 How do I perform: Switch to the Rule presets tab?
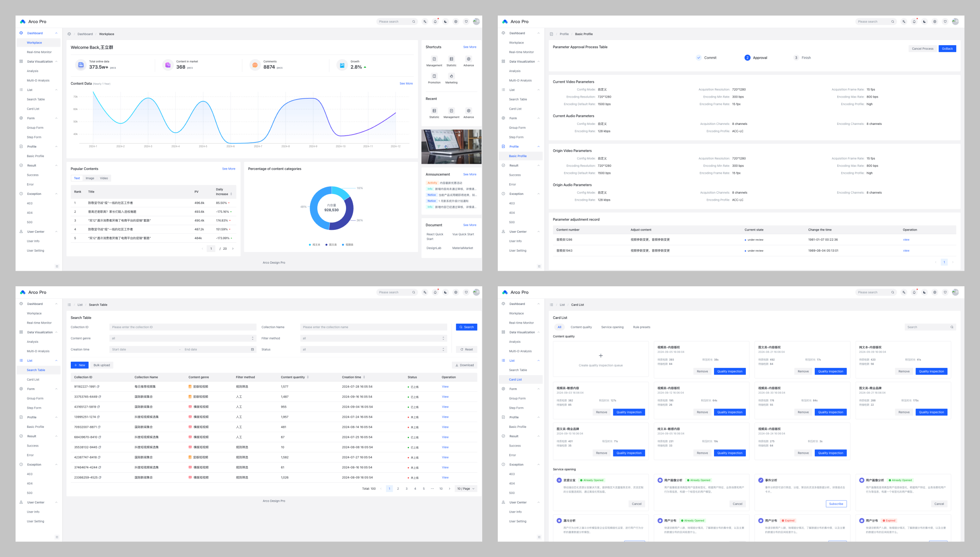click(x=641, y=327)
